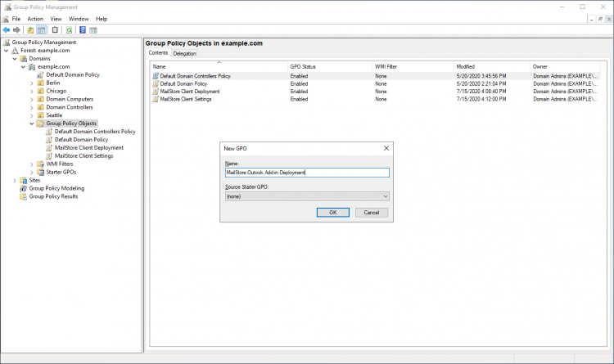Toggle the Show/Hide Console Tree icon
614x364 pixels.
pos(41,30)
